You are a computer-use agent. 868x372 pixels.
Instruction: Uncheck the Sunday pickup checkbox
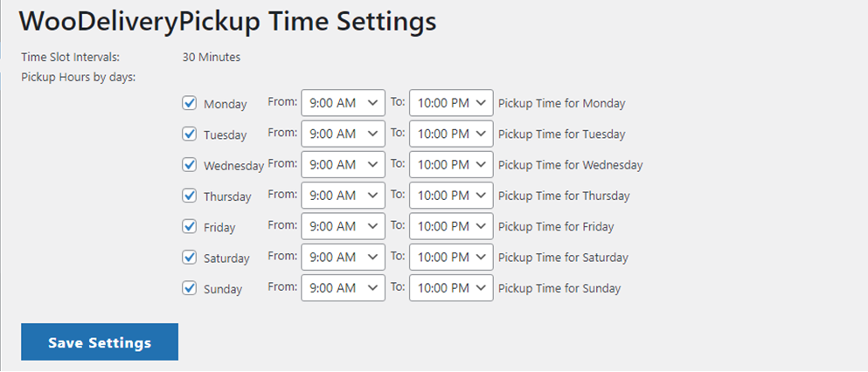(189, 287)
